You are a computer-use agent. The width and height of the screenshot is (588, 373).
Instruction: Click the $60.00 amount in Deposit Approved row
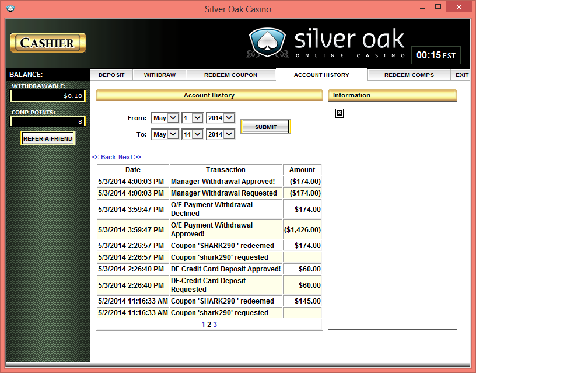click(302, 269)
